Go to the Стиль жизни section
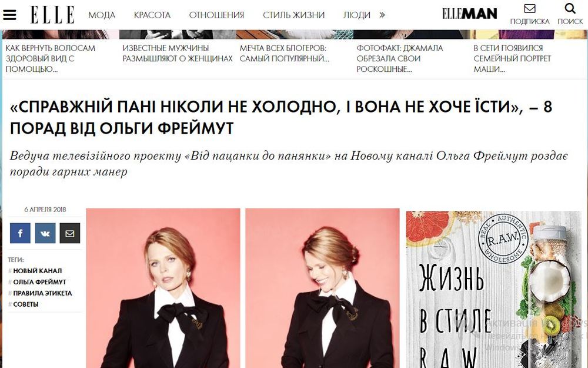This screenshot has width=588, height=368. pos(293,15)
